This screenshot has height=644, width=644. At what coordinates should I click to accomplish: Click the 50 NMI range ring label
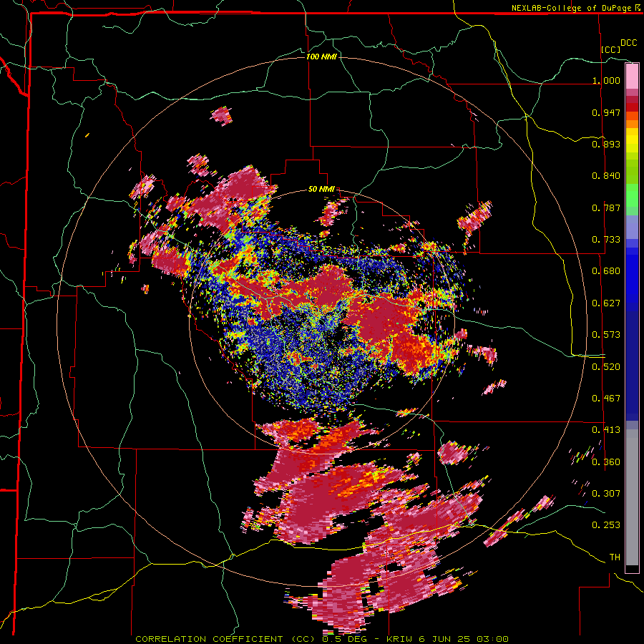[321, 190]
